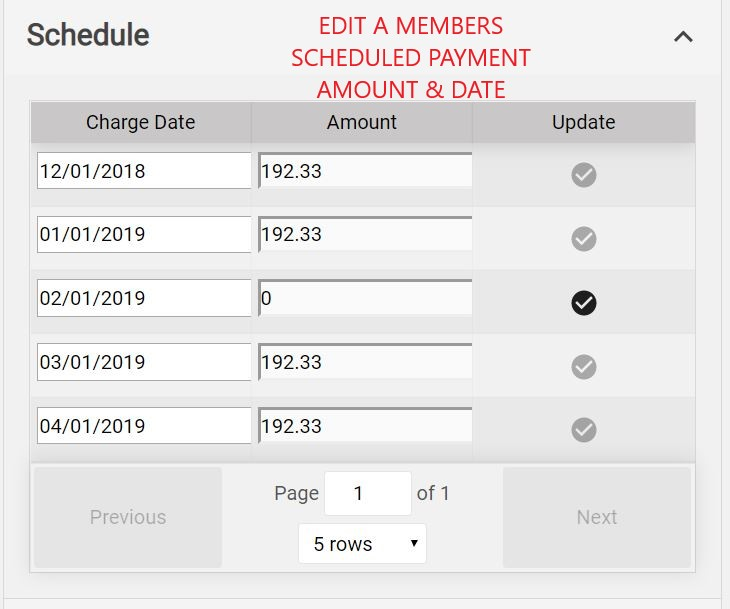
Task: Edit the 02/01/2019 charge date field
Action: click(143, 298)
